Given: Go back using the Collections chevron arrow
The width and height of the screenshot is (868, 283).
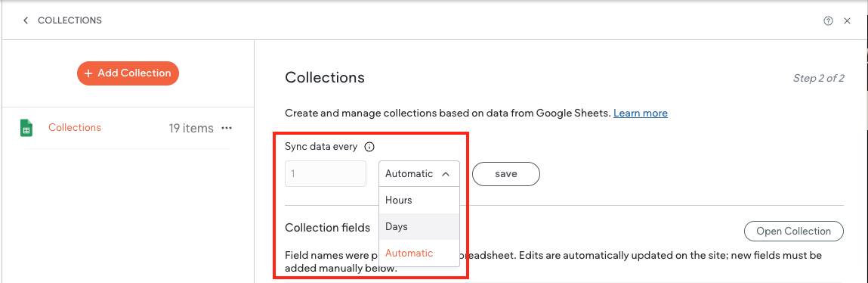Looking at the screenshot, I should click(x=26, y=20).
